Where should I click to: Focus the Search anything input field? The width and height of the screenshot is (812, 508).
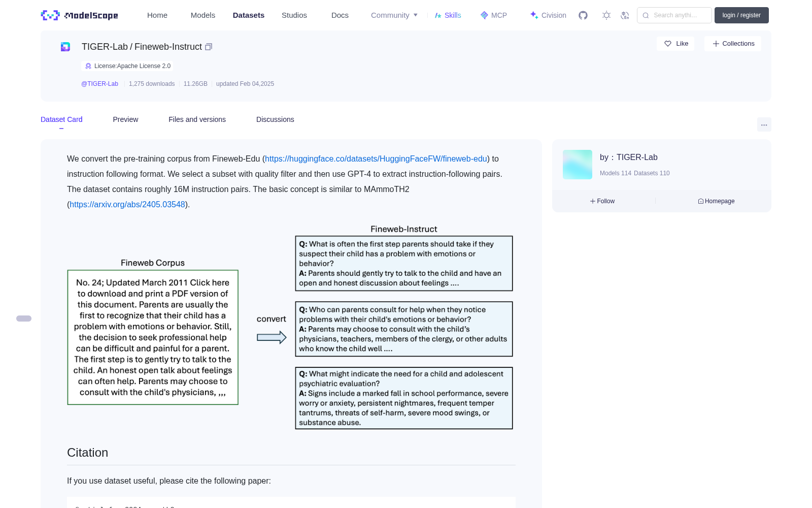click(674, 15)
